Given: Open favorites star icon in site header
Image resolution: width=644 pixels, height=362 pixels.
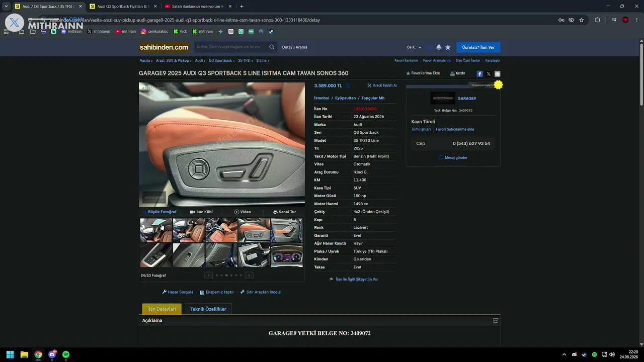Looking at the screenshot, I should click(x=448, y=47).
